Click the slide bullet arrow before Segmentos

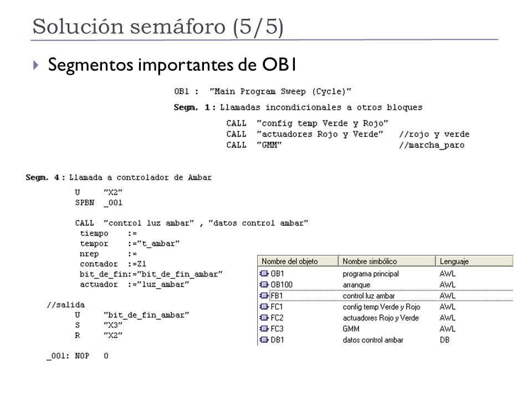click(36, 65)
